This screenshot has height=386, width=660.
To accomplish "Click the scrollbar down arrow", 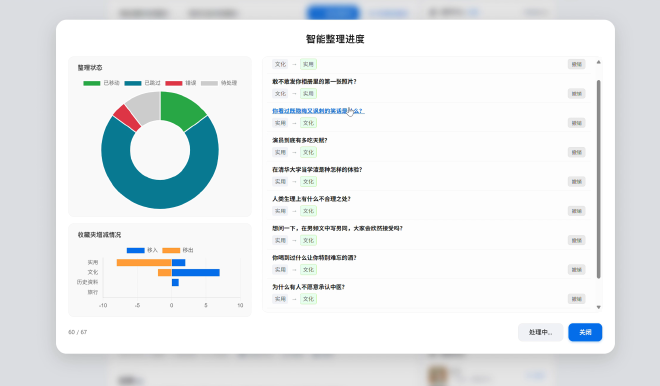I will (x=599, y=307).
